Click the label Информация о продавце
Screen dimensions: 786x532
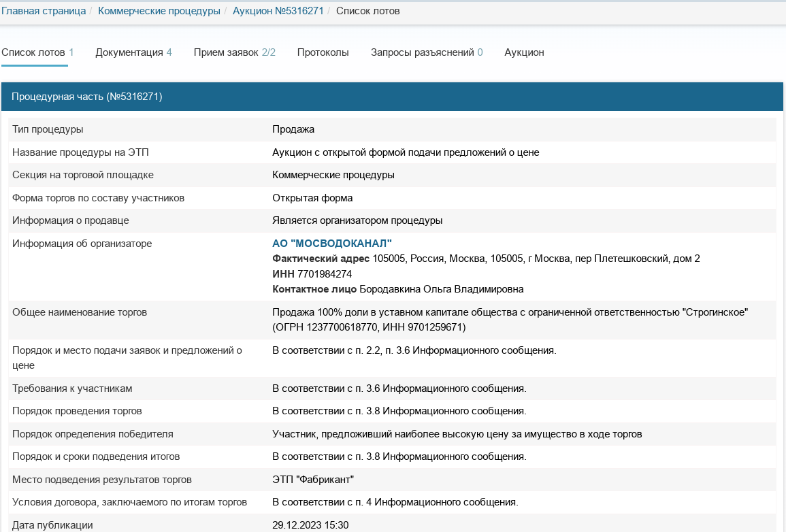70,220
